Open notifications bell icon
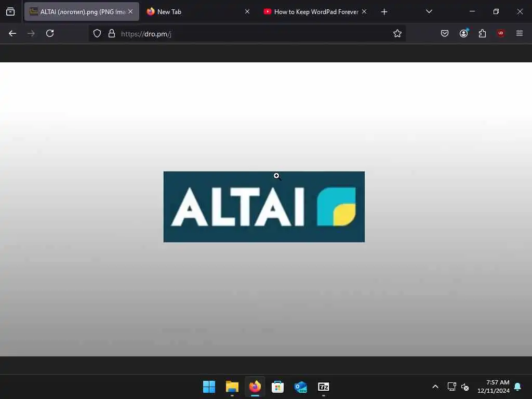 tap(518, 387)
